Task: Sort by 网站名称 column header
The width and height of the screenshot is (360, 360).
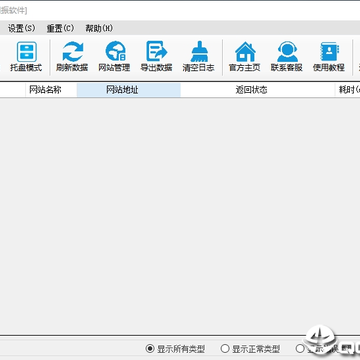Action: 51,90
